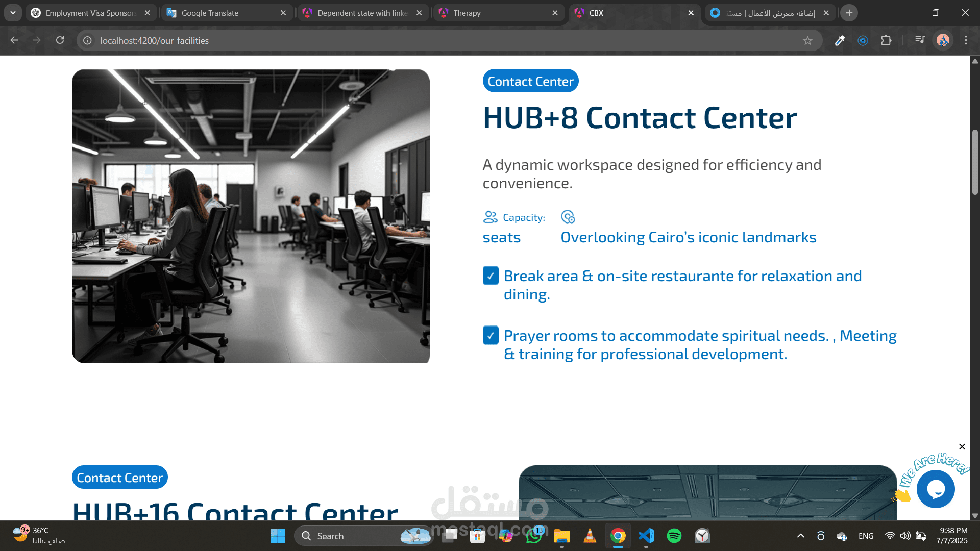Click the ENG language indicator
The height and width of the screenshot is (551, 980).
[866, 536]
